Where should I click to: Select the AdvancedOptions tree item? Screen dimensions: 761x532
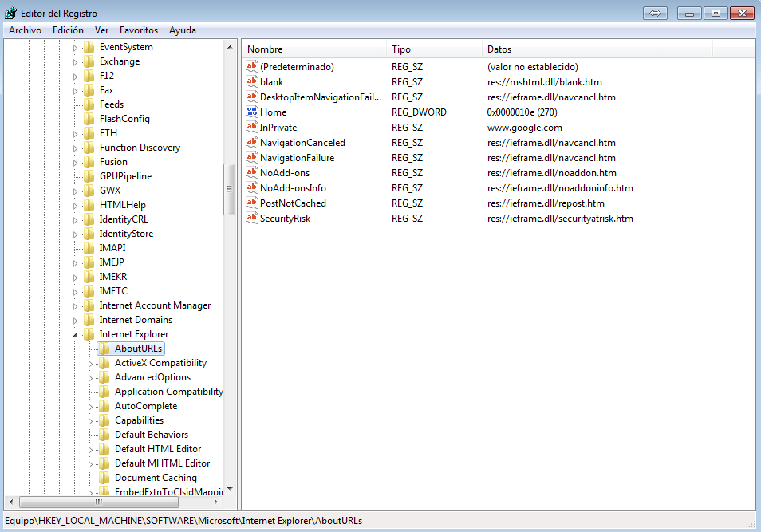click(x=152, y=377)
